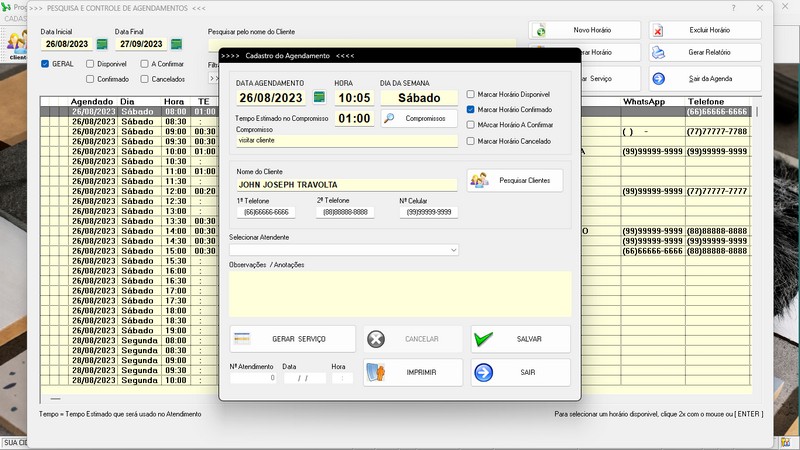Click the GERAR SERVIÇO button
This screenshot has height=450, width=800.
point(292,339)
